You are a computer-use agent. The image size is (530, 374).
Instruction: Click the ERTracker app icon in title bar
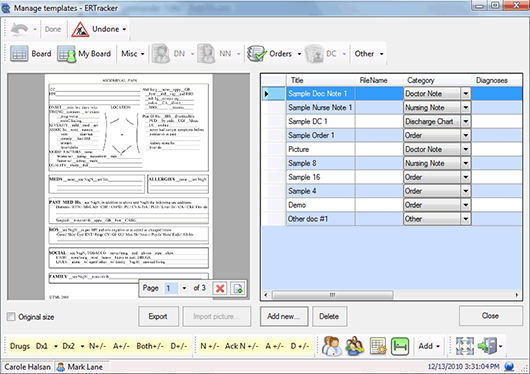point(6,7)
